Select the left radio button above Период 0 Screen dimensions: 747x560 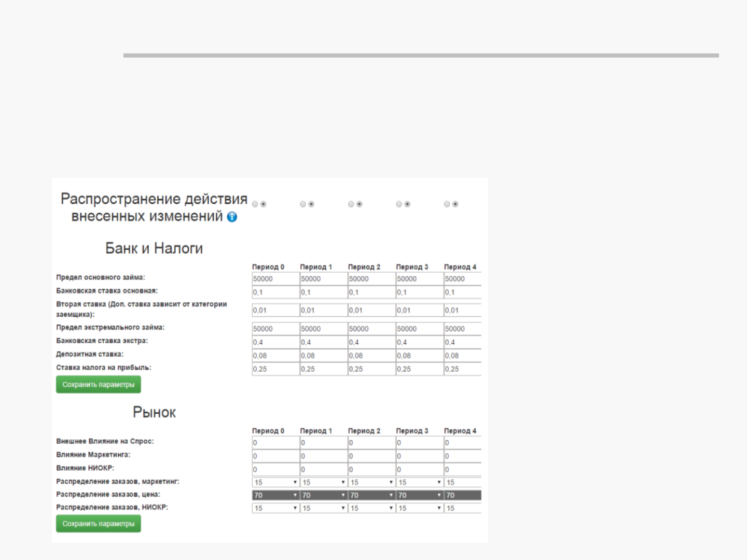click(255, 204)
